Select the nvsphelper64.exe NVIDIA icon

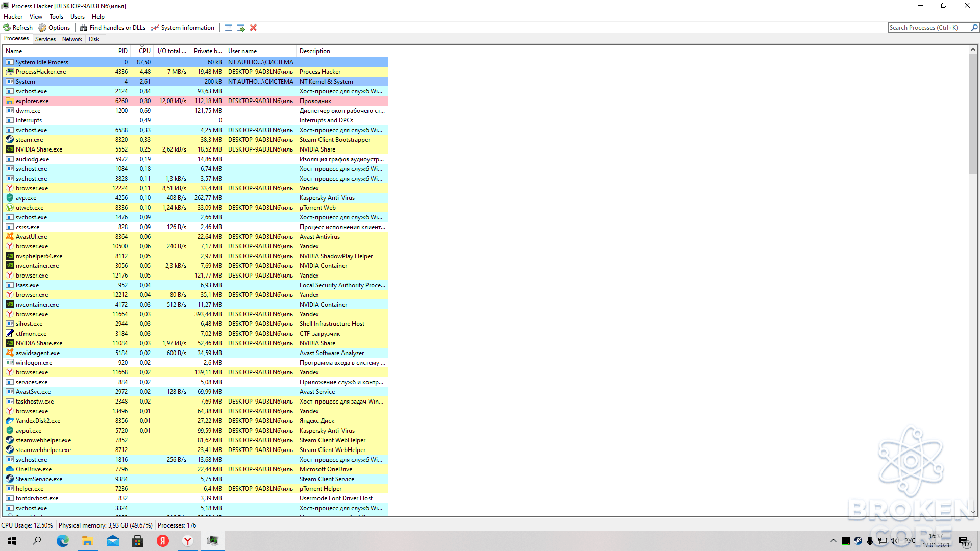10,256
